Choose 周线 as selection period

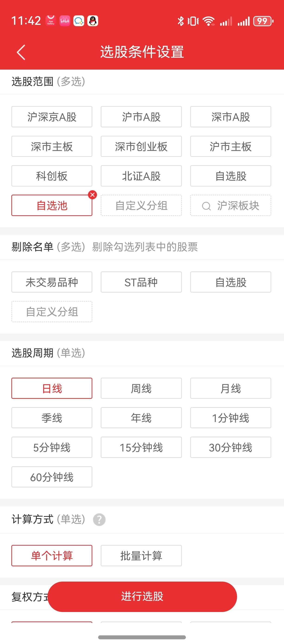pyautogui.click(x=141, y=388)
